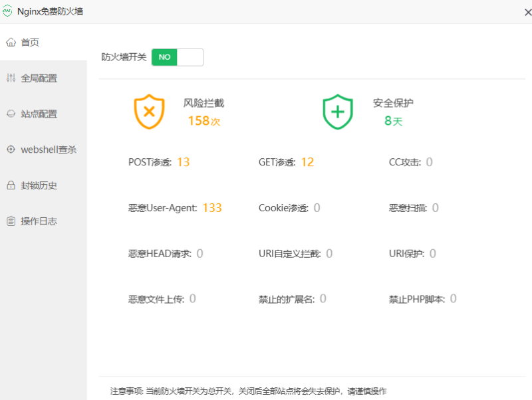Open the 全局配置 menu item
The width and height of the screenshot is (532, 400).
[x=43, y=78]
